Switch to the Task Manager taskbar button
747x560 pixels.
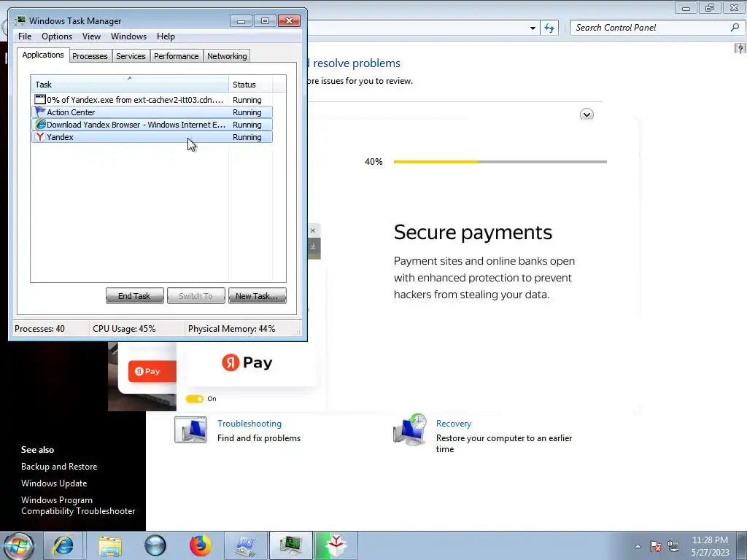[x=290, y=545]
